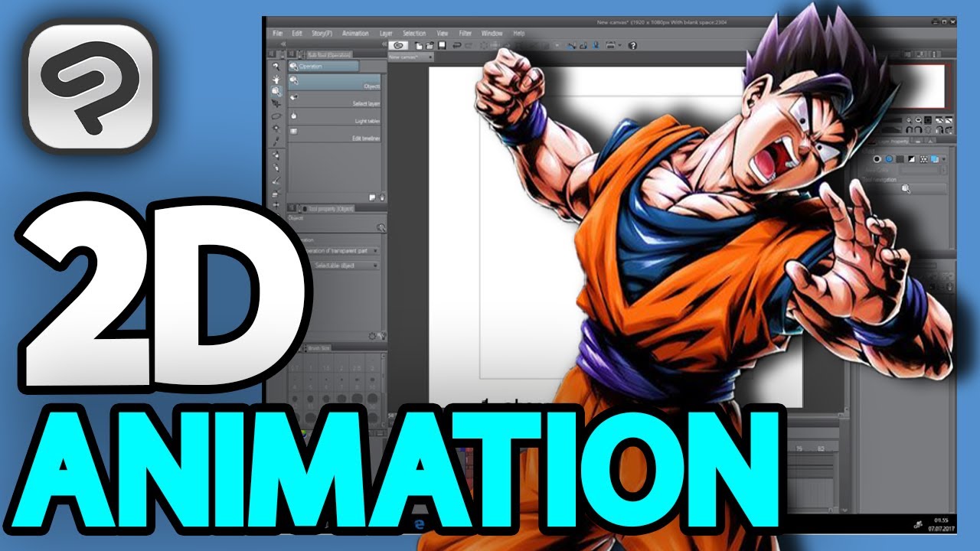980x551 pixels.
Task: Choose the Edit timeline sub tool
Action: [334, 134]
